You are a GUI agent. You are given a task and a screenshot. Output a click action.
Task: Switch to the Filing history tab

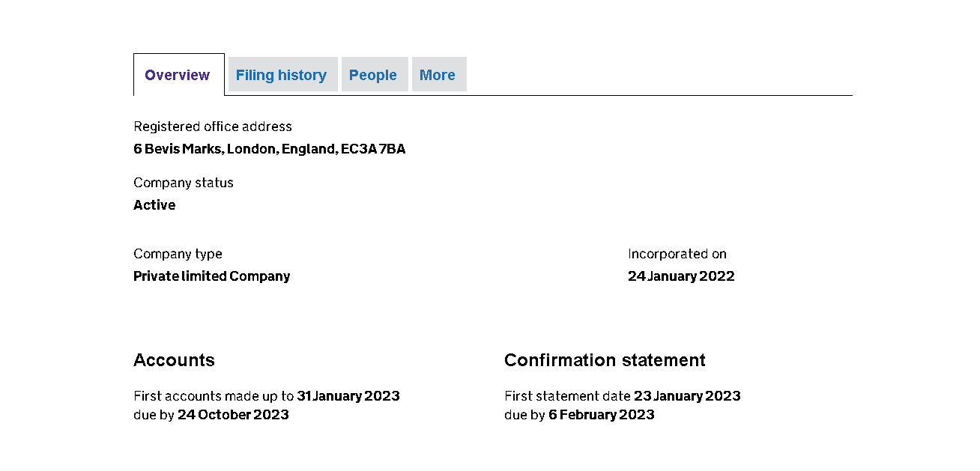281,75
